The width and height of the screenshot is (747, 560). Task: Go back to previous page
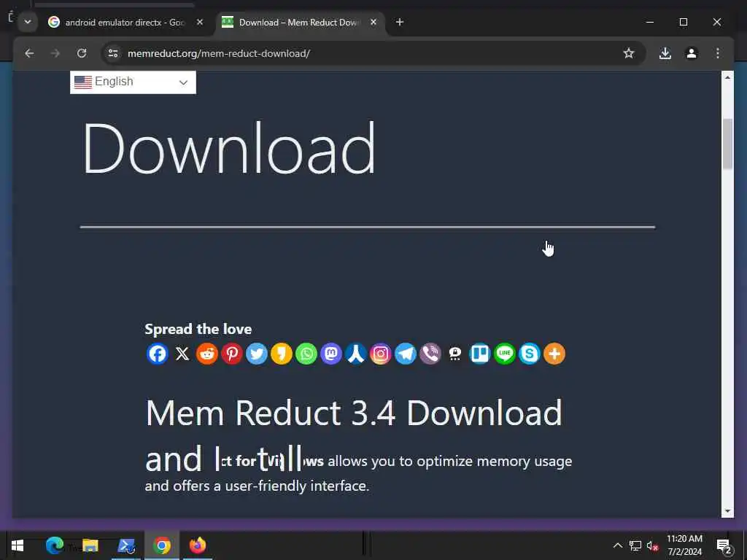tap(29, 53)
